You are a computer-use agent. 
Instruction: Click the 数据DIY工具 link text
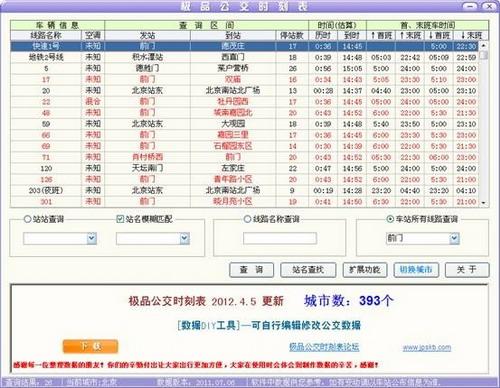208,325
